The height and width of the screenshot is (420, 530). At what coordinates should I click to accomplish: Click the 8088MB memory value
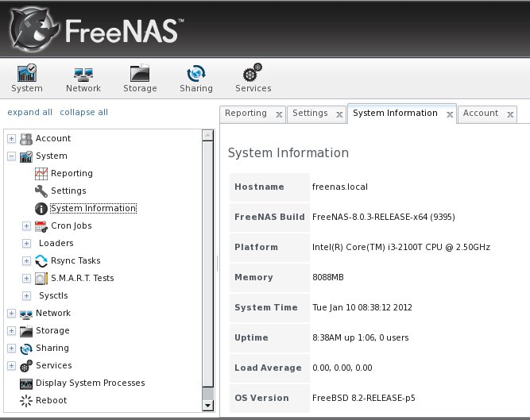[328, 277]
